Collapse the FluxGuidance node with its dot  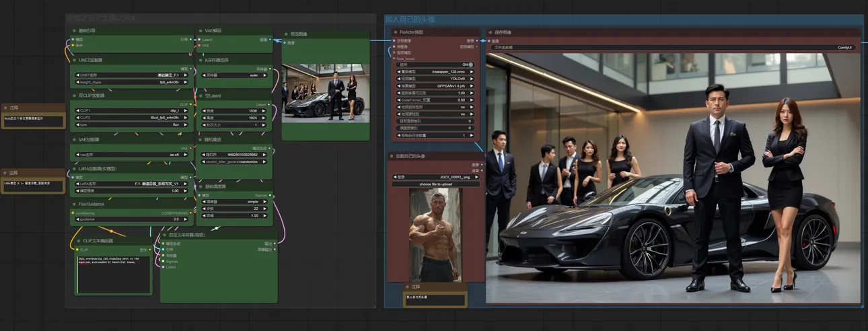(x=74, y=204)
